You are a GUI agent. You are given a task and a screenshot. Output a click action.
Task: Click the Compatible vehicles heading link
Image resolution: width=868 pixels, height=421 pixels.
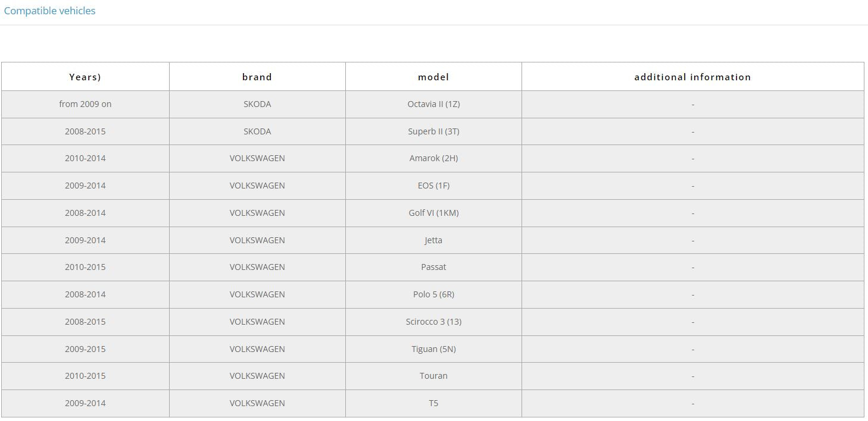pyautogui.click(x=49, y=11)
